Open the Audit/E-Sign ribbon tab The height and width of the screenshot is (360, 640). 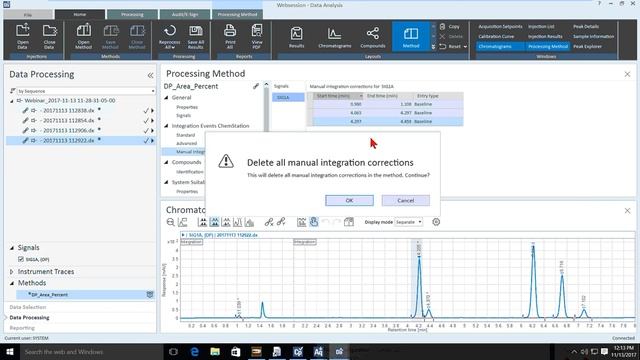(185, 15)
